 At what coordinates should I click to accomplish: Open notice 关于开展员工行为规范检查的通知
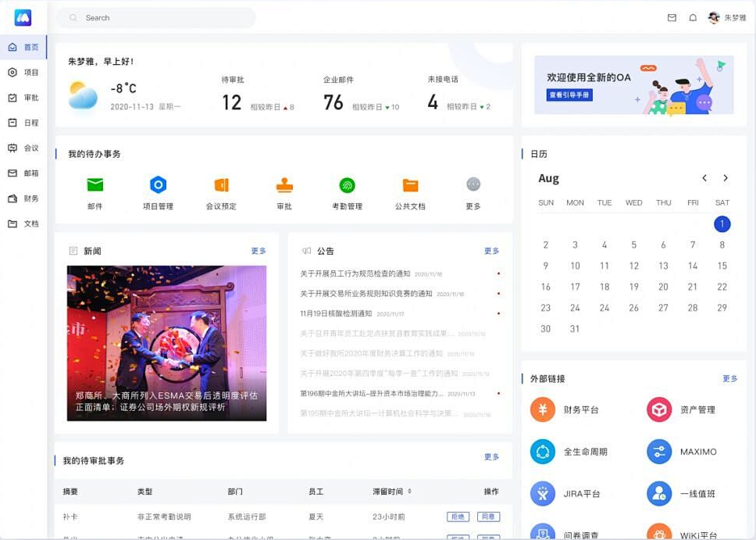(355, 274)
